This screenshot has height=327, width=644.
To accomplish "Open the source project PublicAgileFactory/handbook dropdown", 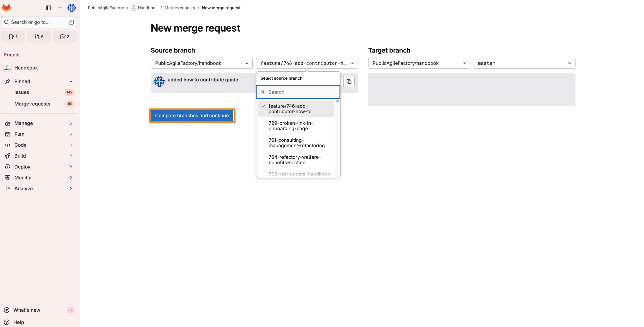I will [201, 63].
